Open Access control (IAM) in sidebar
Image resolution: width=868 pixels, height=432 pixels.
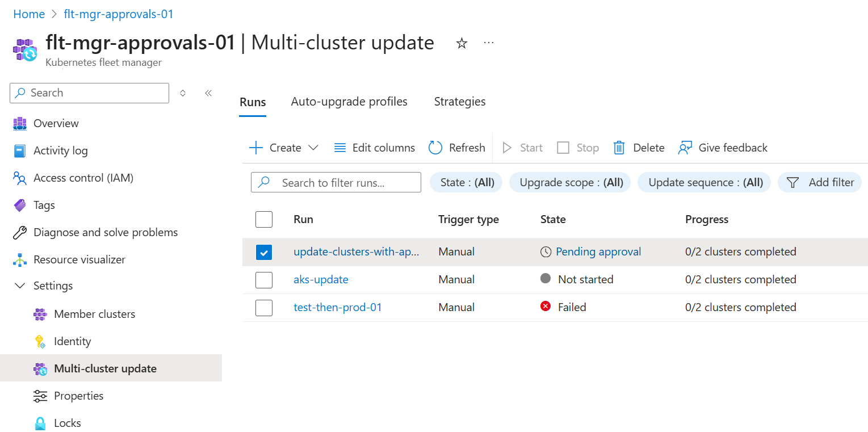83,178
